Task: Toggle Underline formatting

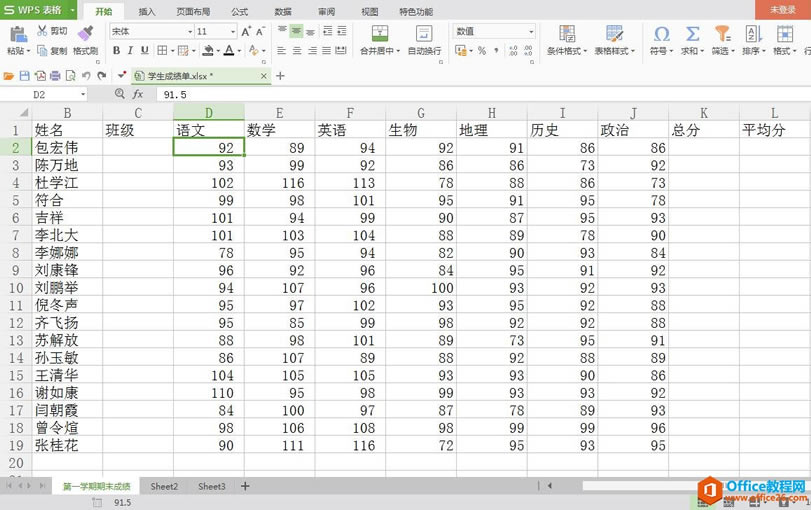Action: point(145,51)
